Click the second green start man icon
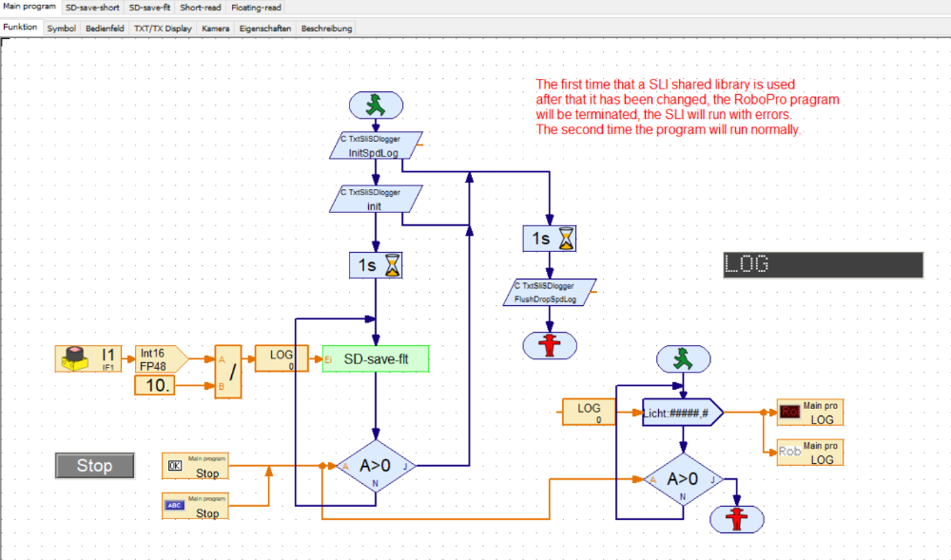The image size is (951, 560). pyautogui.click(x=682, y=359)
